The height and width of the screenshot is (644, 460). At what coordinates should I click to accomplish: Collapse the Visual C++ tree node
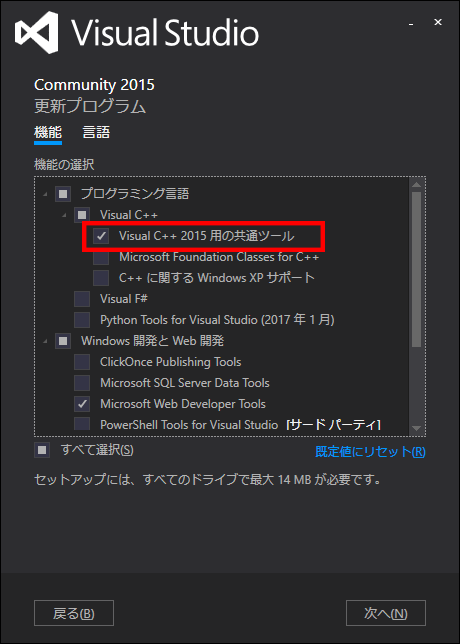tap(64, 215)
